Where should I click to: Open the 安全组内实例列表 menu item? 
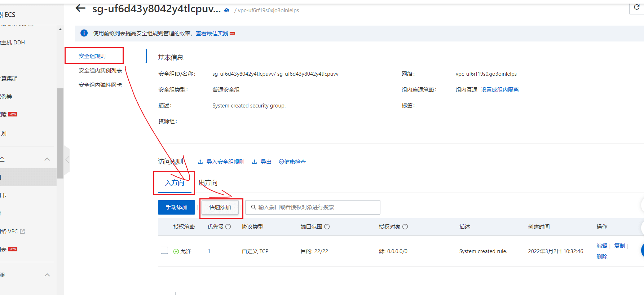click(x=100, y=70)
